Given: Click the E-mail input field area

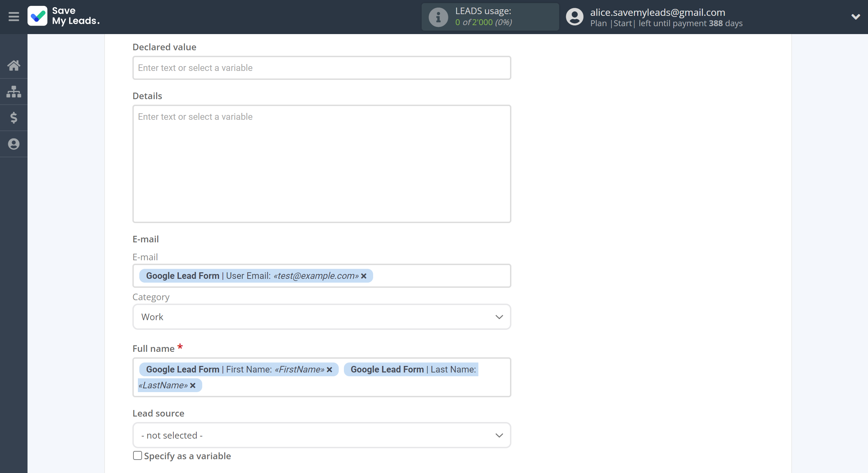Looking at the screenshot, I should point(321,275).
